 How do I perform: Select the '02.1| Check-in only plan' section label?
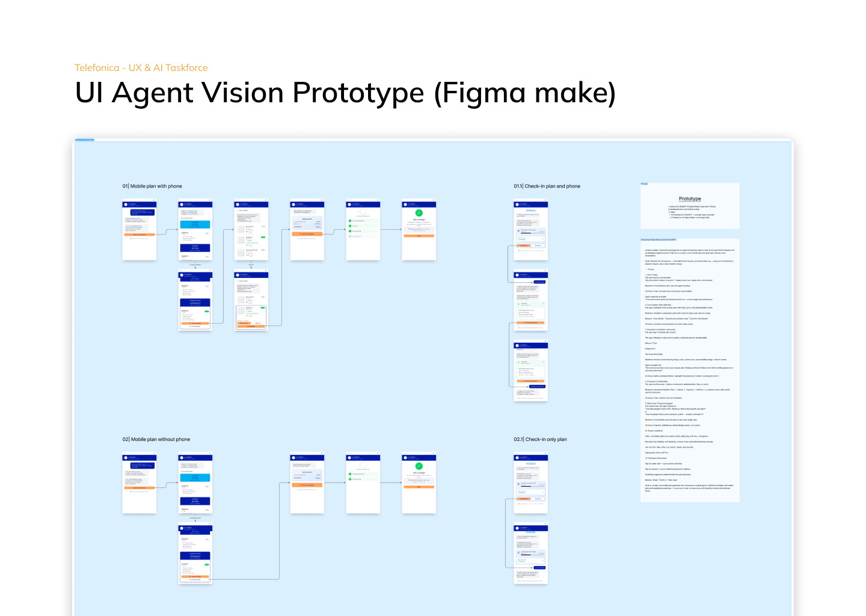coord(540,440)
